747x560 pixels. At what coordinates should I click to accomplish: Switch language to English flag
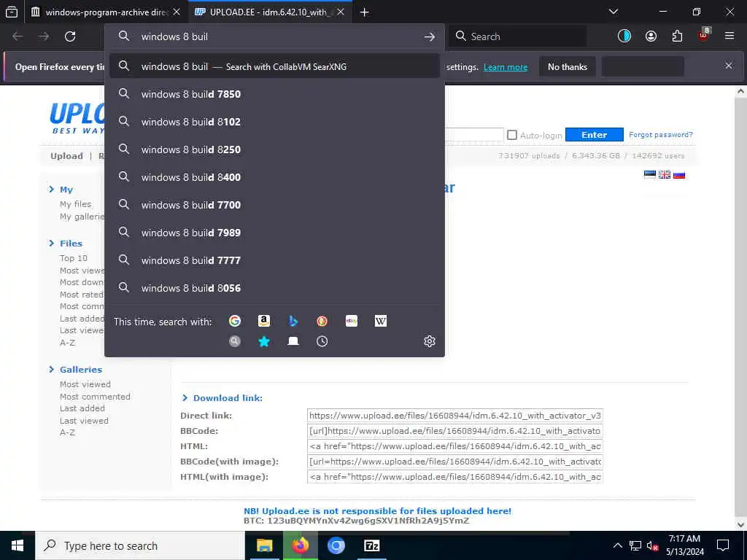coord(665,175)
